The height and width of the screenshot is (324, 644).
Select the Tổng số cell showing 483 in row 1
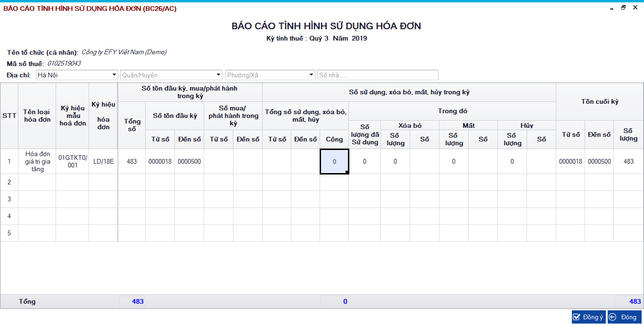[x=132, y=161]
